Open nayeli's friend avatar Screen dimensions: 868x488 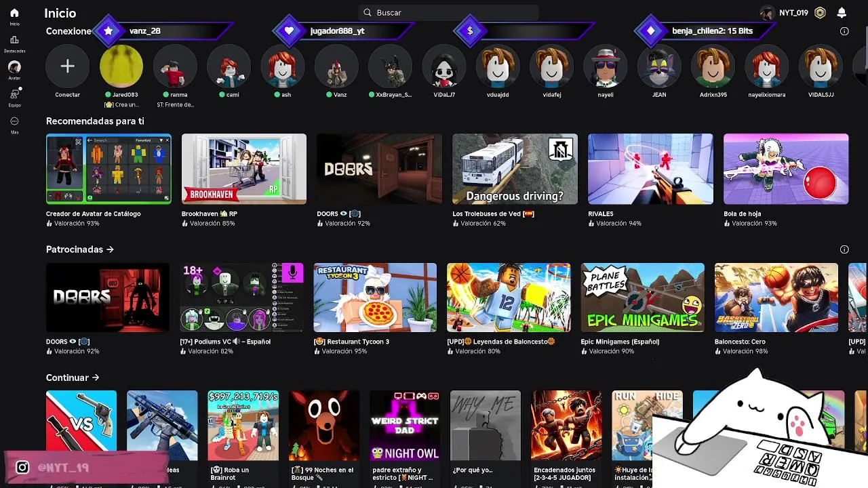[x=606, y=66]
